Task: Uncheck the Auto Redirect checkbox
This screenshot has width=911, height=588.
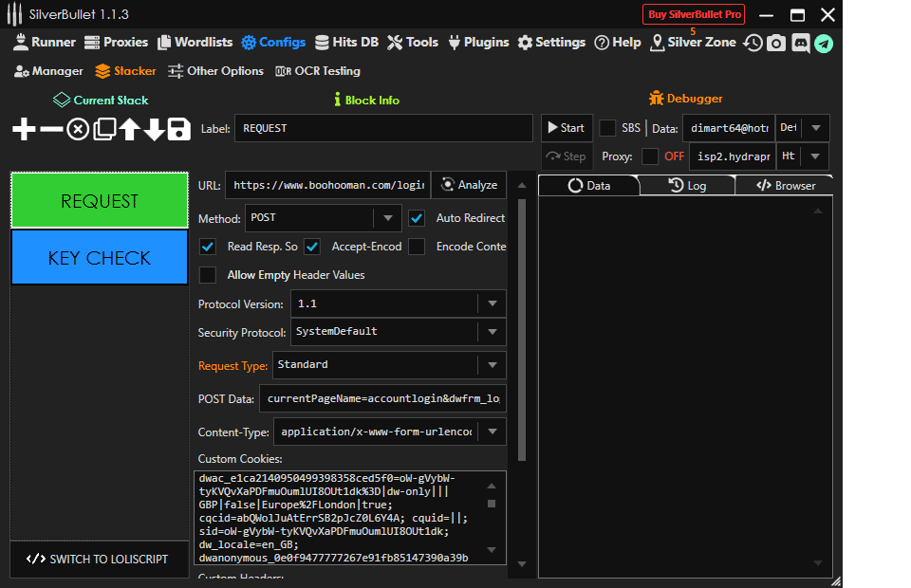Action: 417,218
